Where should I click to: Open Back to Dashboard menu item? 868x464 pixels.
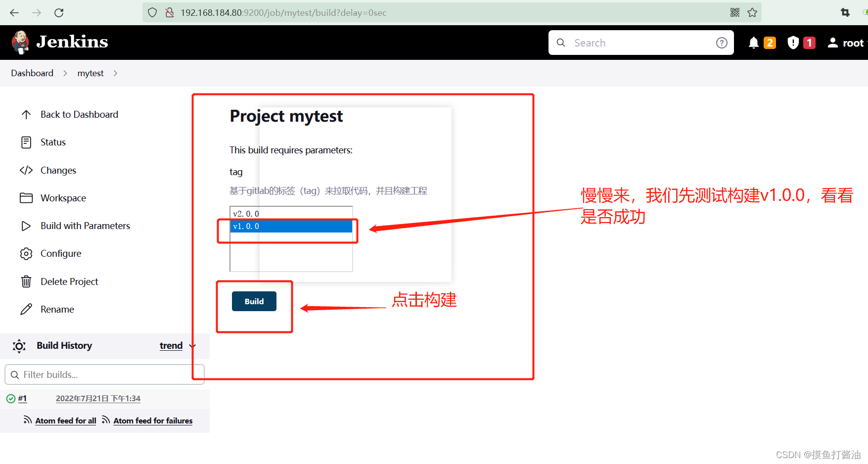click(79, 115)
